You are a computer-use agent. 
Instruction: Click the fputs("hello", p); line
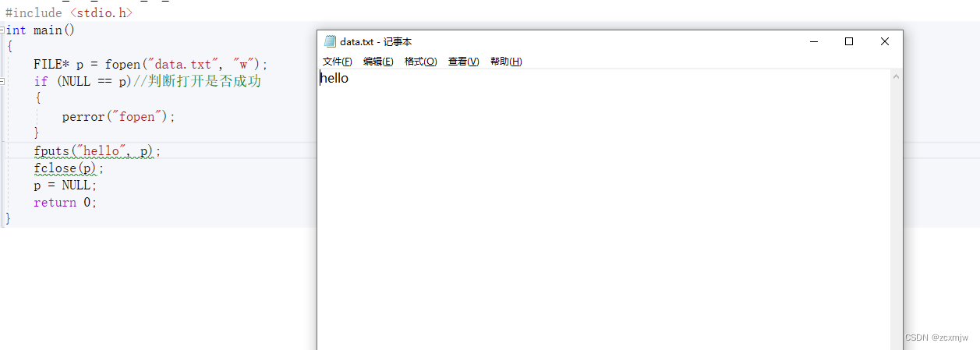97,150
